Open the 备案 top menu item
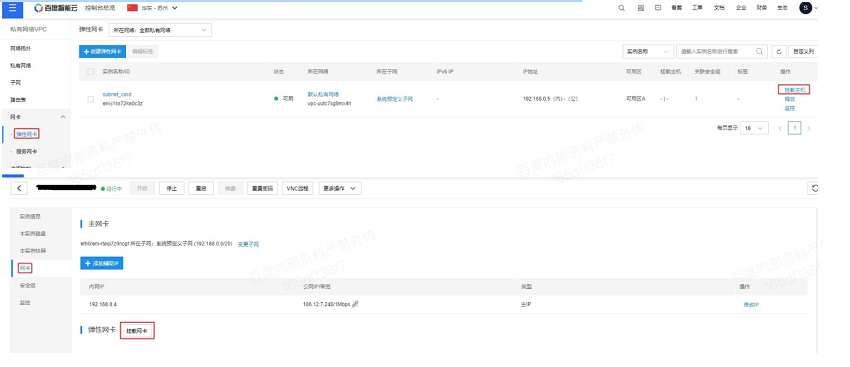850x367 pixels. tap(677, 8)
